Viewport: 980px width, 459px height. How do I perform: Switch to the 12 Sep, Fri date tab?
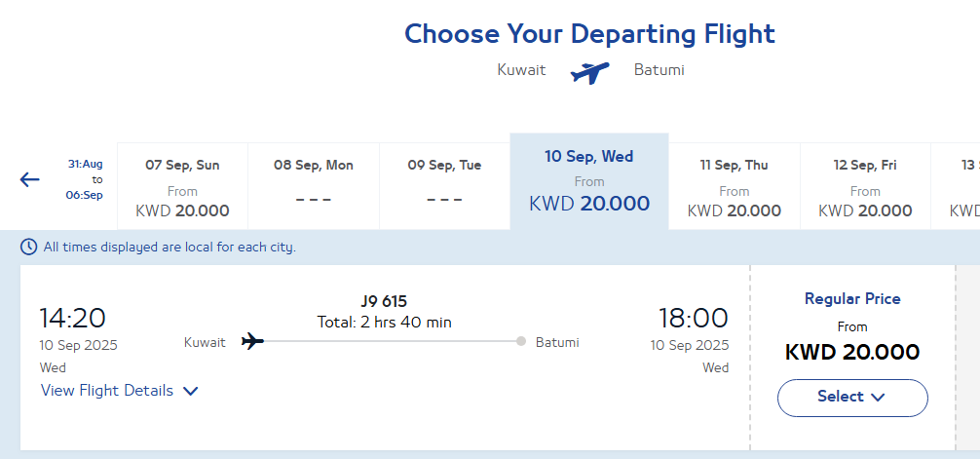(866, 186)
